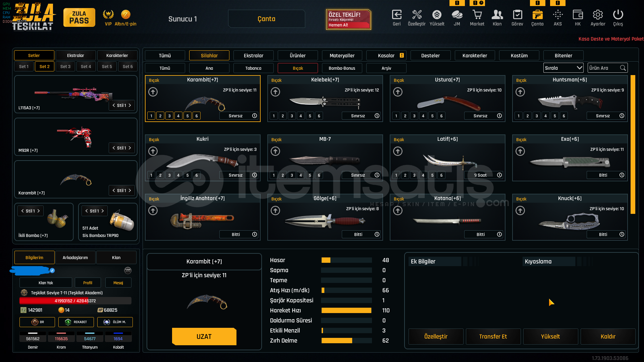Click next style arrow on İkili Bomba Stil 1
This screenshot has height=362, width=644.
[39, 211]
